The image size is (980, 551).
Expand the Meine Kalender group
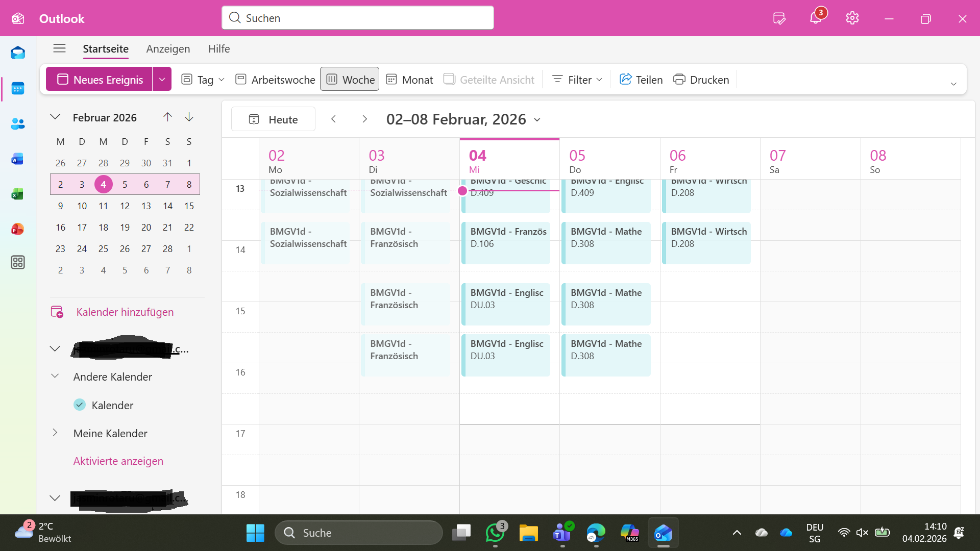(x=55, y=433)
